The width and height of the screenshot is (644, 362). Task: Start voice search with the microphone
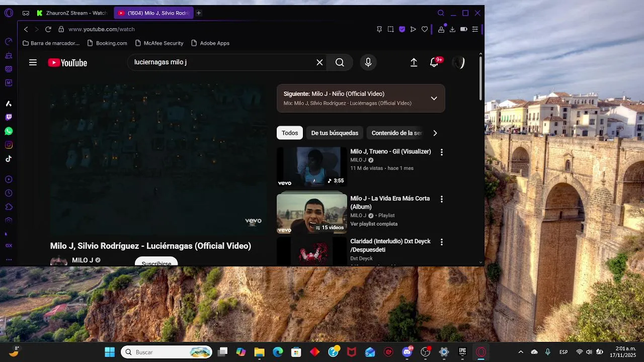point(368,62)
